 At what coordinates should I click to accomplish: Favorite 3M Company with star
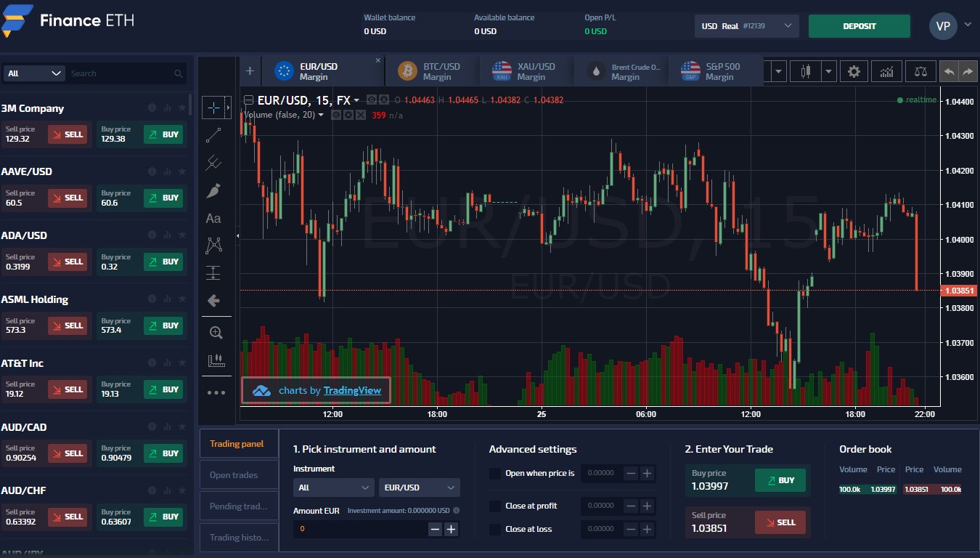[x=181, y=108]
